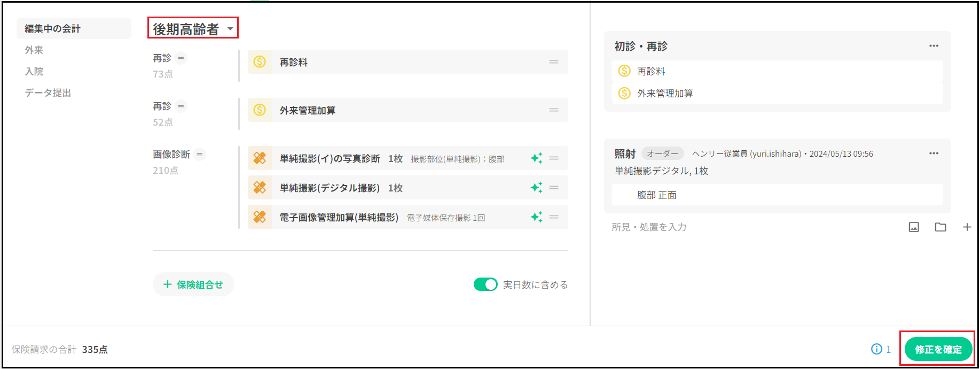Open the folder icon beside input field
980x369 pixels.
pos(940,227)
